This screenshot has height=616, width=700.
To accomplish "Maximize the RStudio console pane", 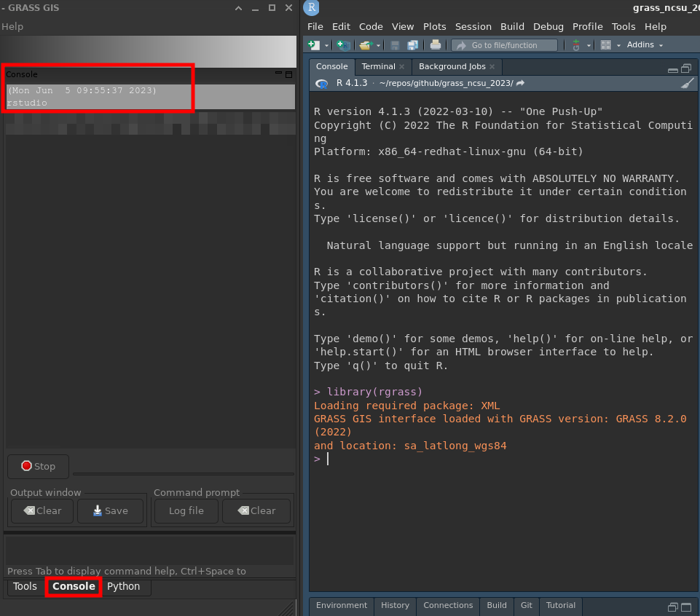I will click(x=686, y=68).
